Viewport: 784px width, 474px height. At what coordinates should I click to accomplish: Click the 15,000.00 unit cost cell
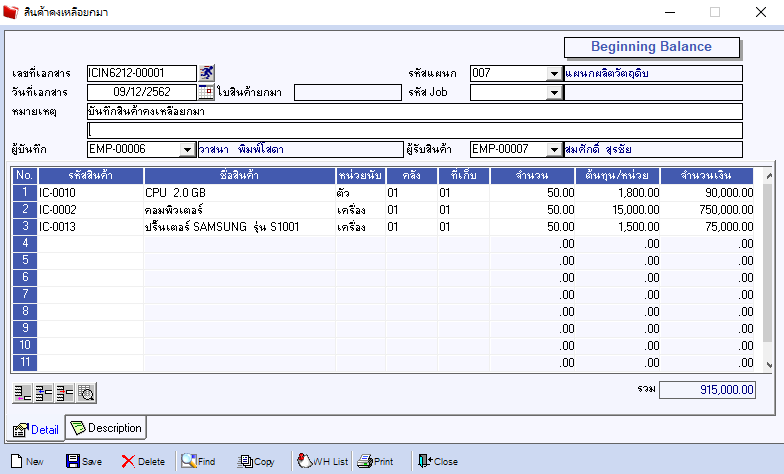(618, 210)
